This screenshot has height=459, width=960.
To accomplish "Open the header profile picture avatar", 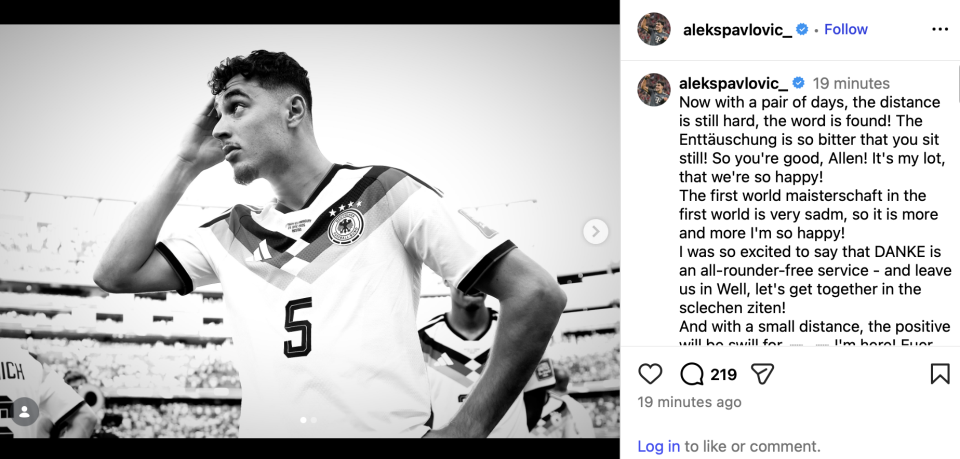I will pos(654,29).
